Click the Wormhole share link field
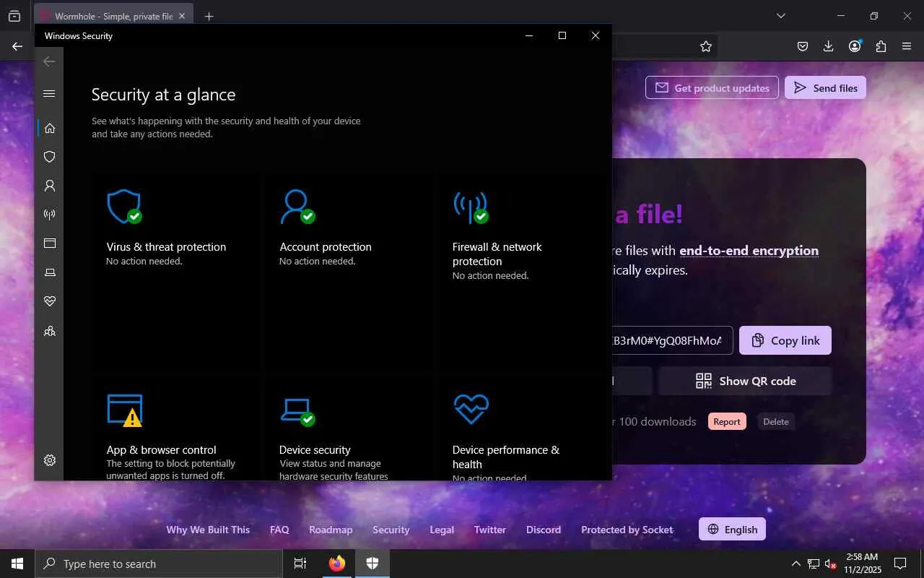Image resolution: width=924 pixels, height=578 pixels. 673,340
